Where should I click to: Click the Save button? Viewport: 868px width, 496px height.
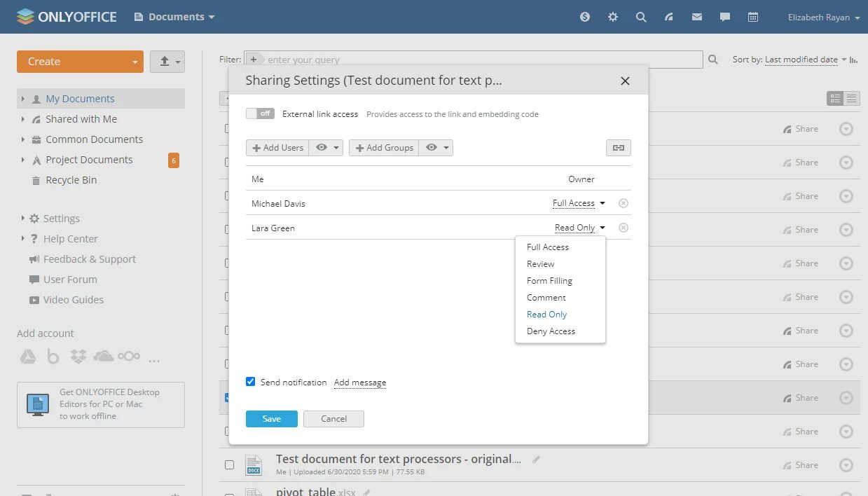click(271, 419)
